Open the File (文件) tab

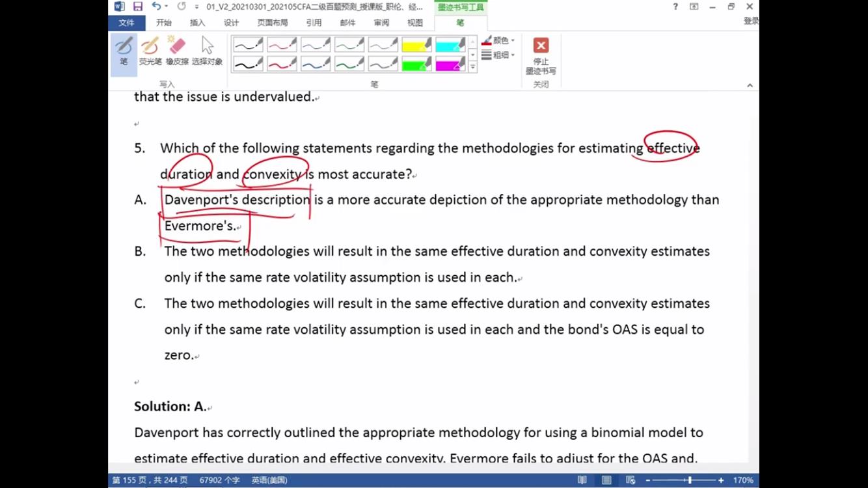pyautogui.click(x=126, y=23)
